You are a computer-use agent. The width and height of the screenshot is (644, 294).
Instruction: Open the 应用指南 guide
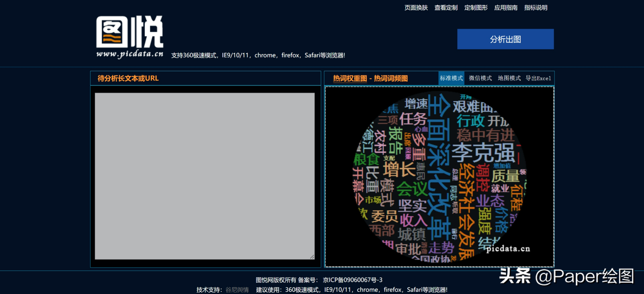point(506,8)
